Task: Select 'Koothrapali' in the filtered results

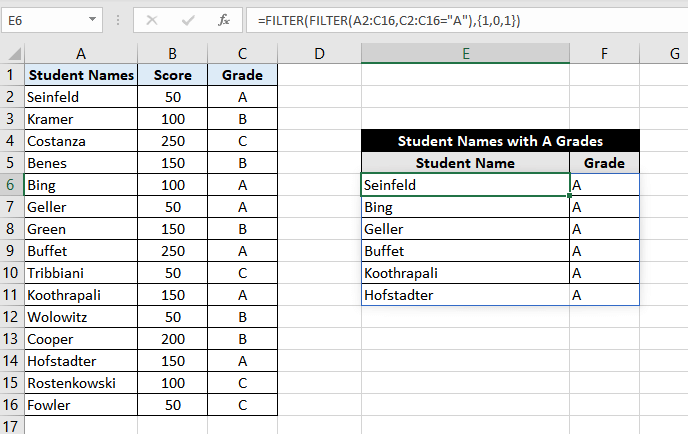Action: [466, 273]
